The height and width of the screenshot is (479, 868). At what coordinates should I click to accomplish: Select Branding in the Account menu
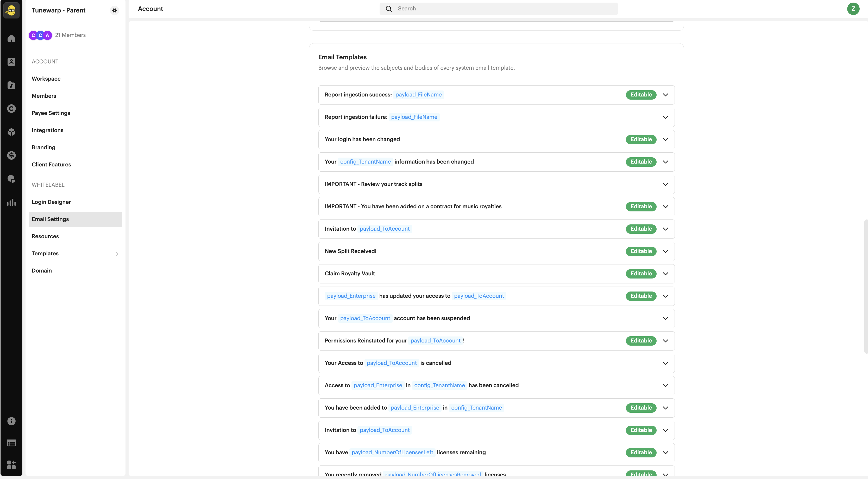click(43, 147)
